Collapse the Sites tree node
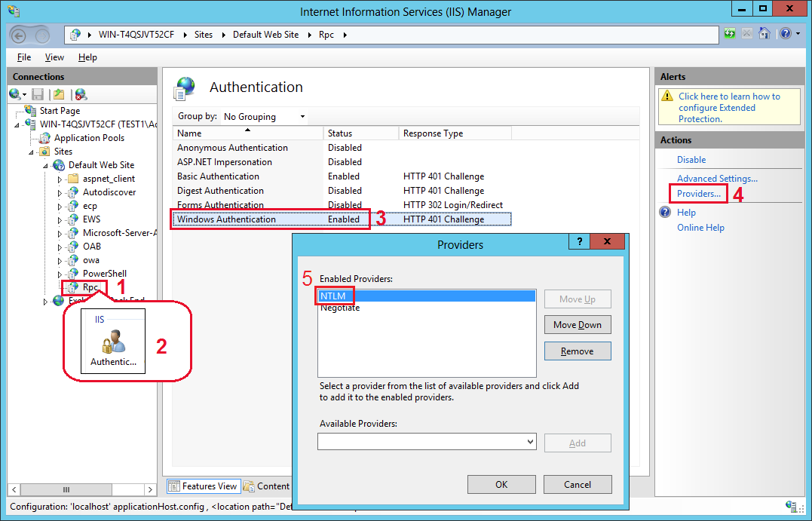This screenshot has width=812, height=521. (x=31, y=152)
